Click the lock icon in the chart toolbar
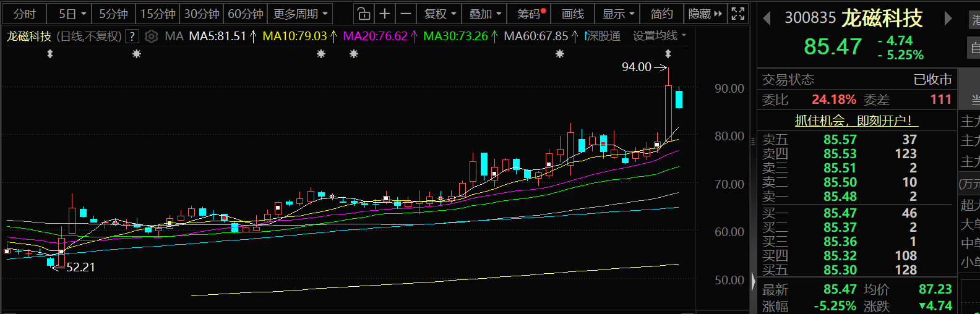This screenshot has width=980, height=314. pyautogui.click(x=364, y=14)
